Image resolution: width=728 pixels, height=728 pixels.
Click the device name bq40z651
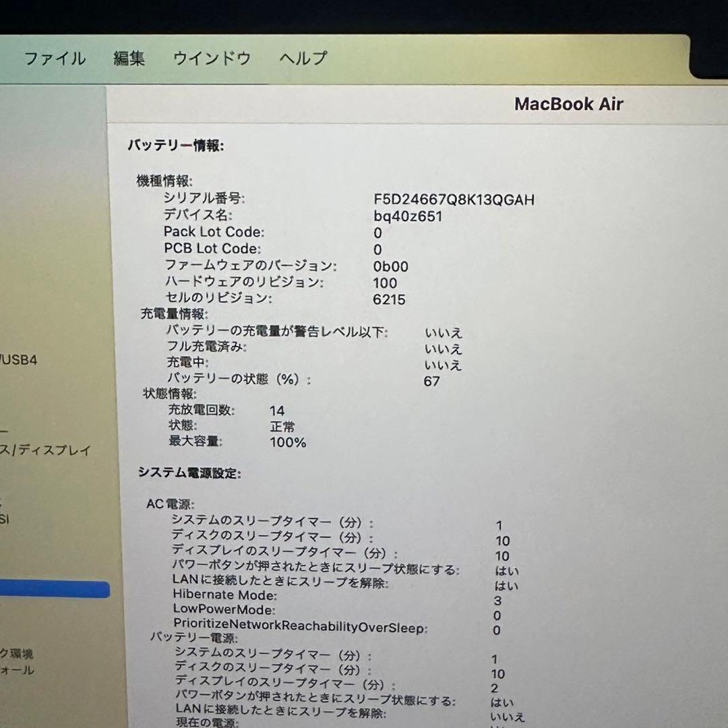coord(408,216)
